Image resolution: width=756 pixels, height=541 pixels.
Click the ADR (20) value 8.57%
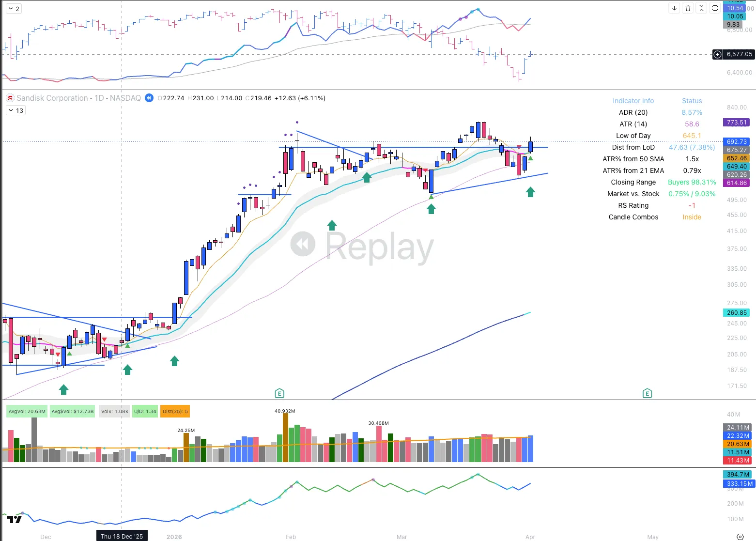tap(692, 112)
